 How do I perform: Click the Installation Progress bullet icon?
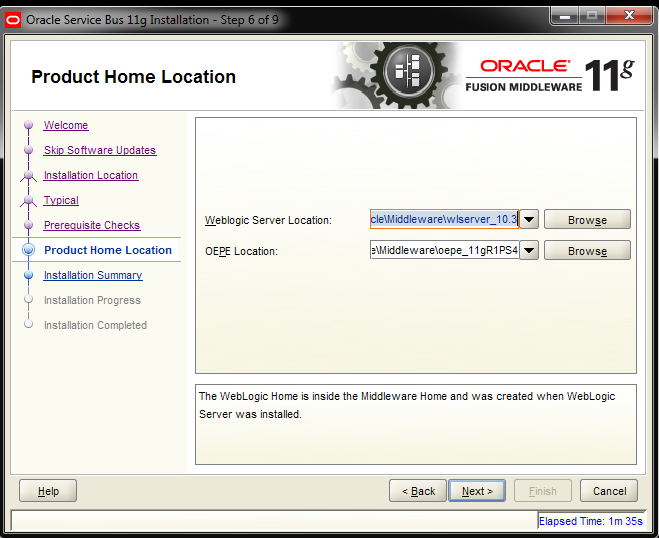pyautogui.click(x=29, y=299)
